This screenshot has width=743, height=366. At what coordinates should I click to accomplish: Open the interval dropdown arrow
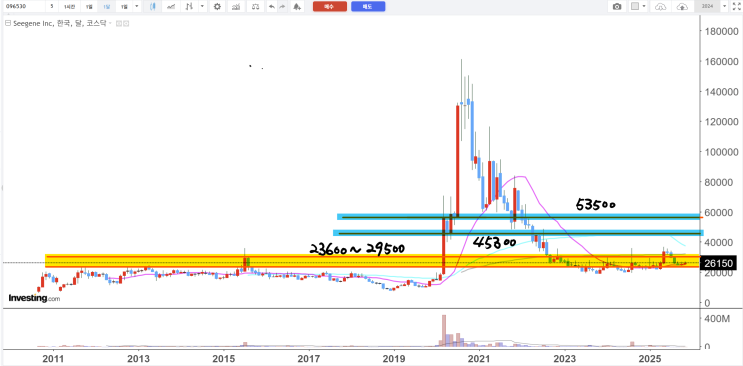click(136, 6)
